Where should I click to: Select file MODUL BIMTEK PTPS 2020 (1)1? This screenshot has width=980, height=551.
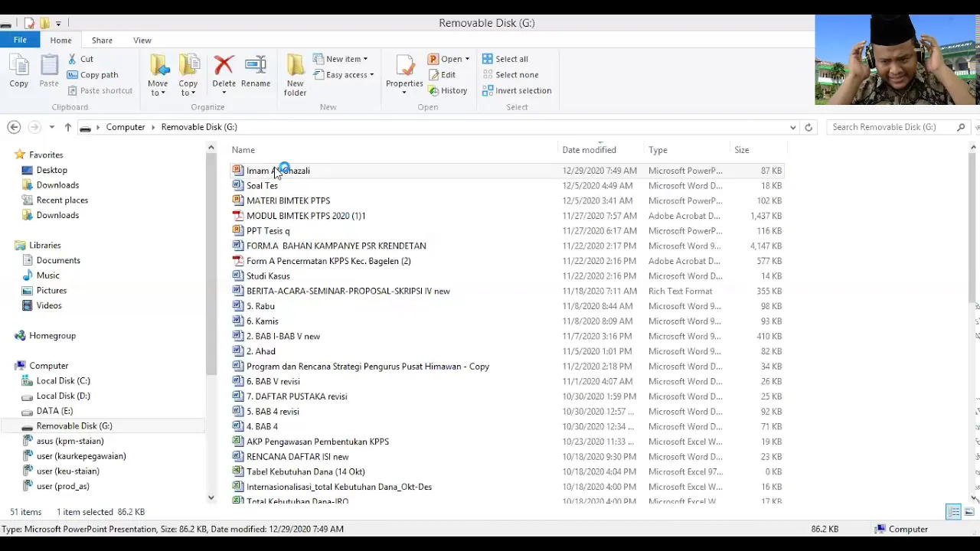(305, 216)
